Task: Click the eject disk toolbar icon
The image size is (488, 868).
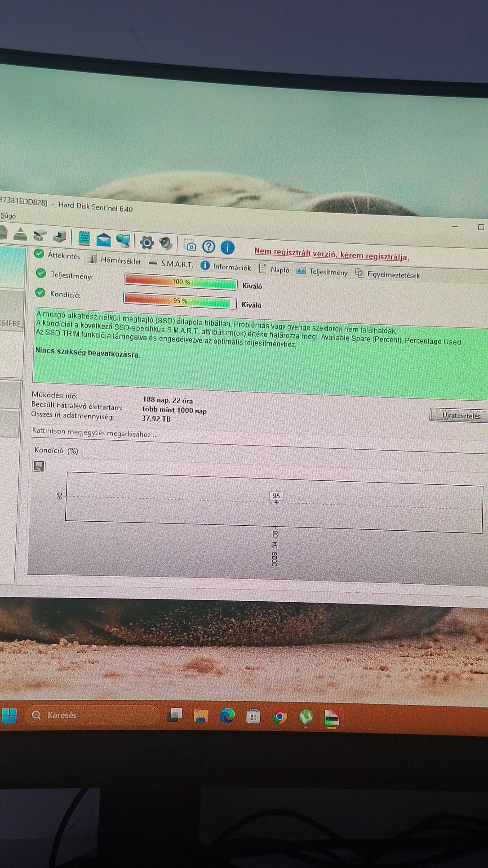Action: [20, 234]
